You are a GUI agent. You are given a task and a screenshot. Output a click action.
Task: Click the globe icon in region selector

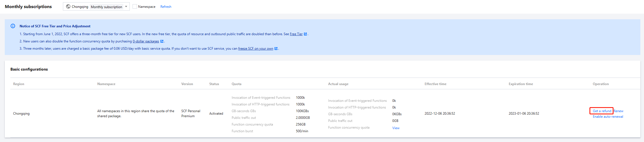(x=68, y=6)
